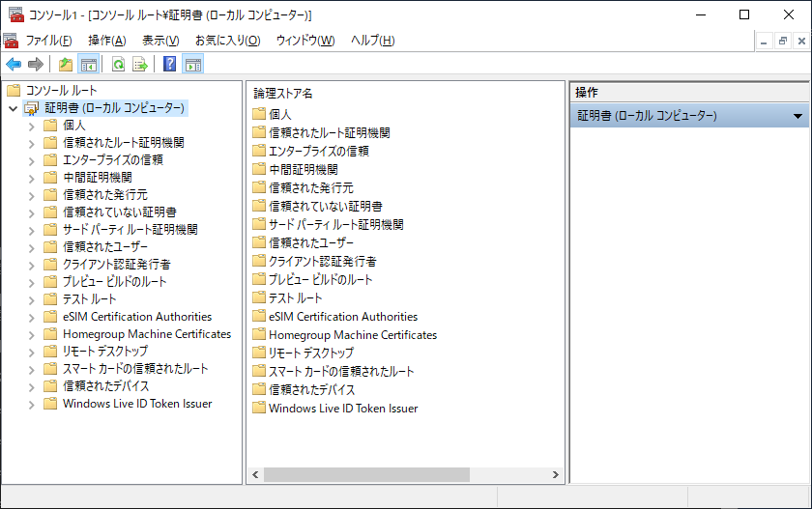Click the テスト ルート folder icon in the middle list
Image resolution: width=812 pixels, height=509 pixels.
click(259, 297)
